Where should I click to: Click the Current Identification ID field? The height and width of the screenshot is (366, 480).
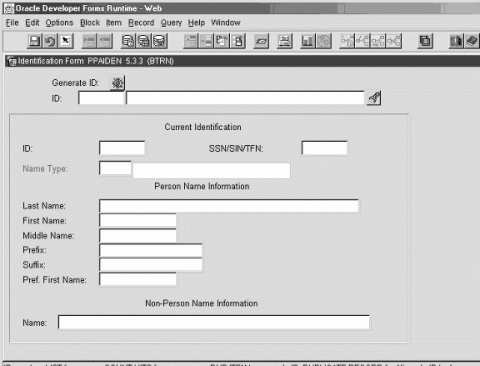[122, 148]
